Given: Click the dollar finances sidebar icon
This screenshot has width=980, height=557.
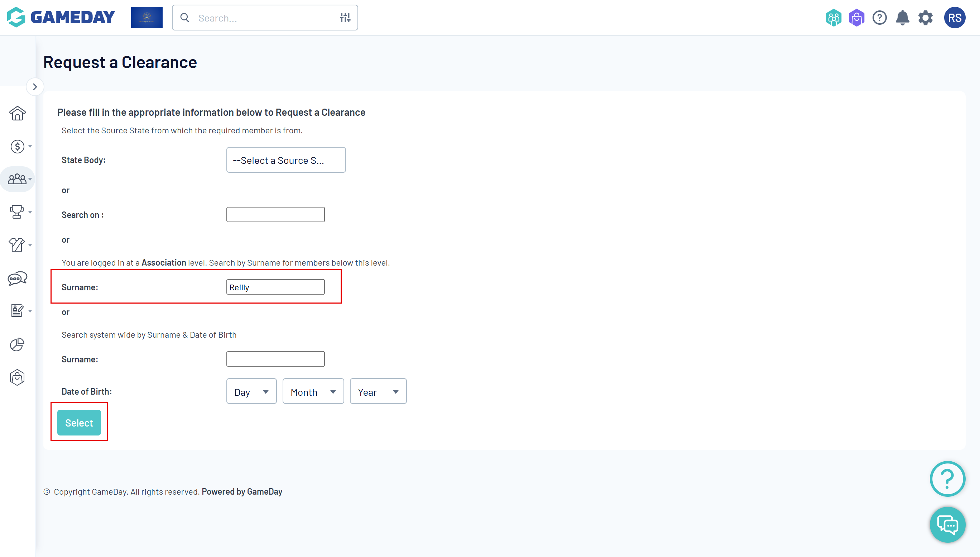Looking at the screenshot, I should click(x=17, y=146).
